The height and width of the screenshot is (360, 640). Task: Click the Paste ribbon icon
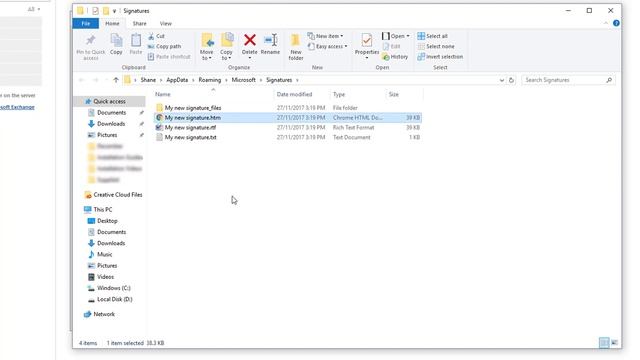pyautogui.click(x=136, y=44)
